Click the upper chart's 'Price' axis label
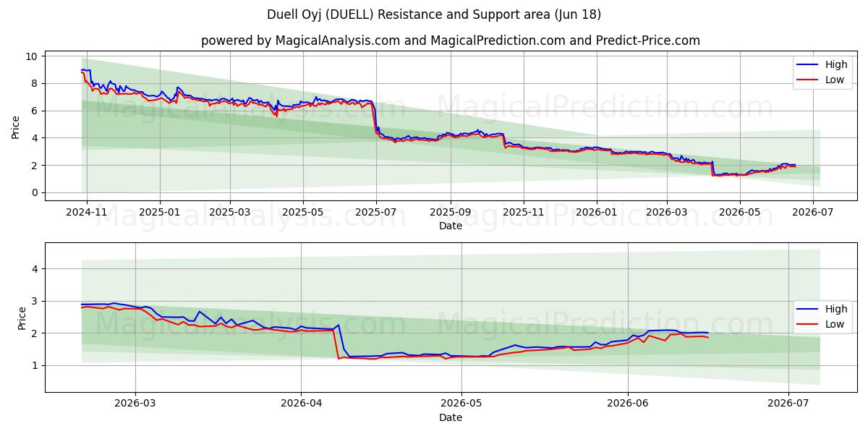This screenshot has height=434, width=868. pos(16,127)
